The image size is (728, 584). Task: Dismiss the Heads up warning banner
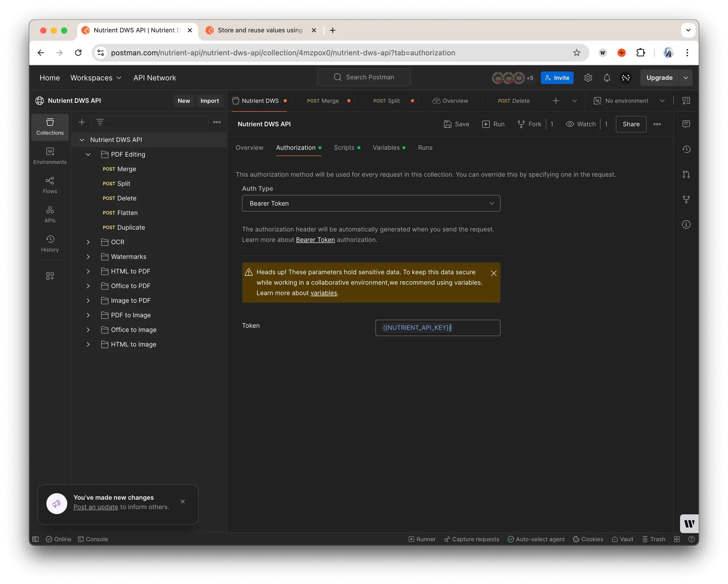coord(493,273)
